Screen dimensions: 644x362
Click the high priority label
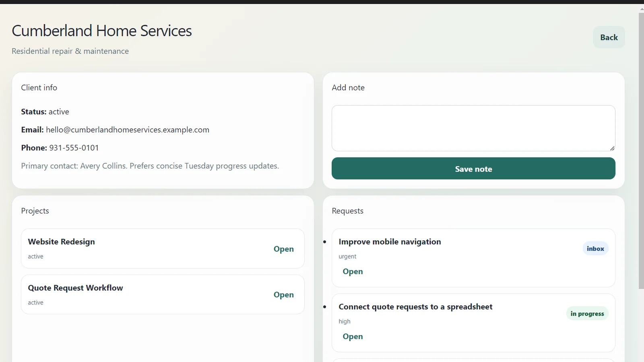345,321
